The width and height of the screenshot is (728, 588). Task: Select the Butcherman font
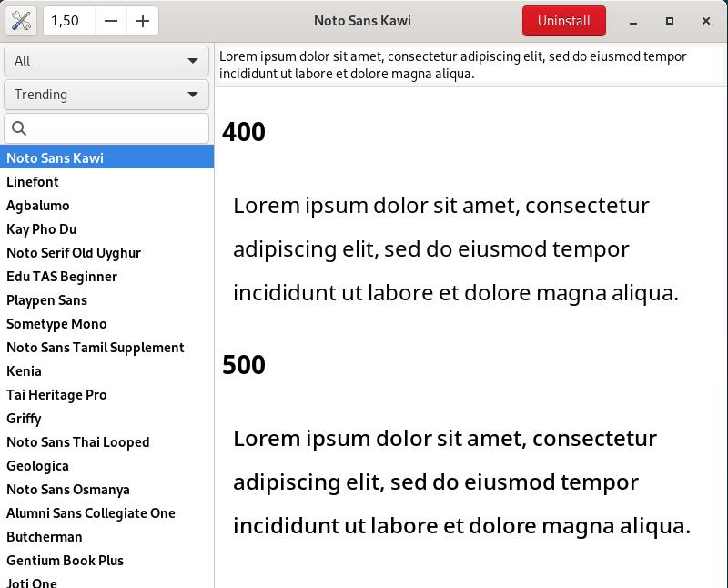(x=106, y=537)
